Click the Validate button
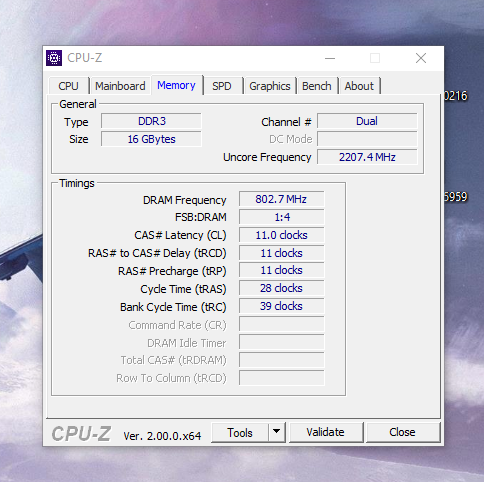 click(x=325, y=432)
